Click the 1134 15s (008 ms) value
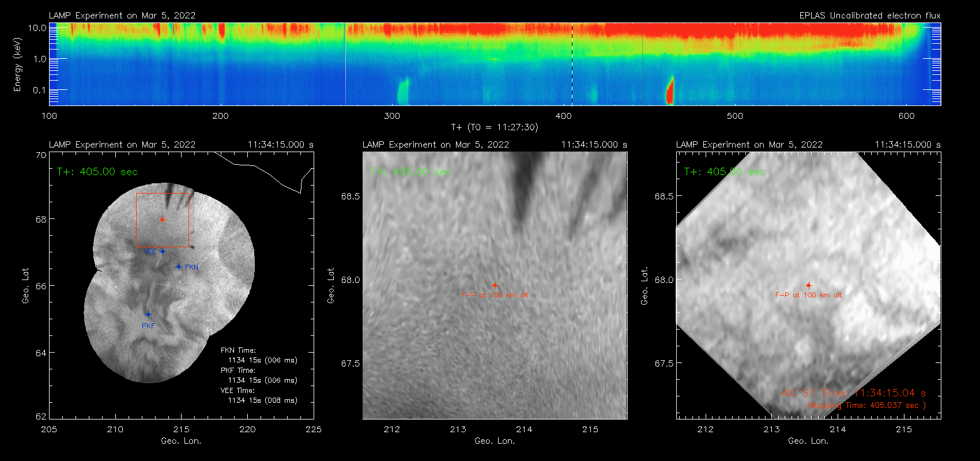The width and height of the screenshot is (980, 461). [x=263, y=400]
